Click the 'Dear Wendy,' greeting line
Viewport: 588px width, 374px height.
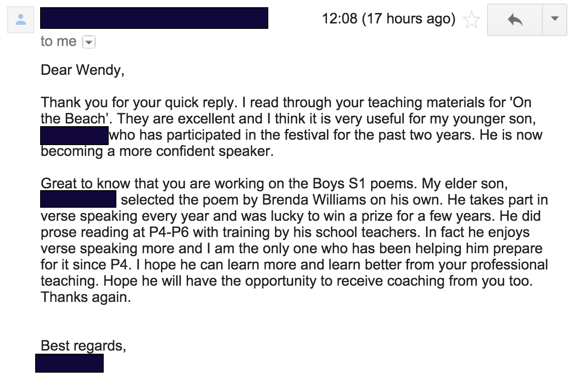(x=82, y=70)
